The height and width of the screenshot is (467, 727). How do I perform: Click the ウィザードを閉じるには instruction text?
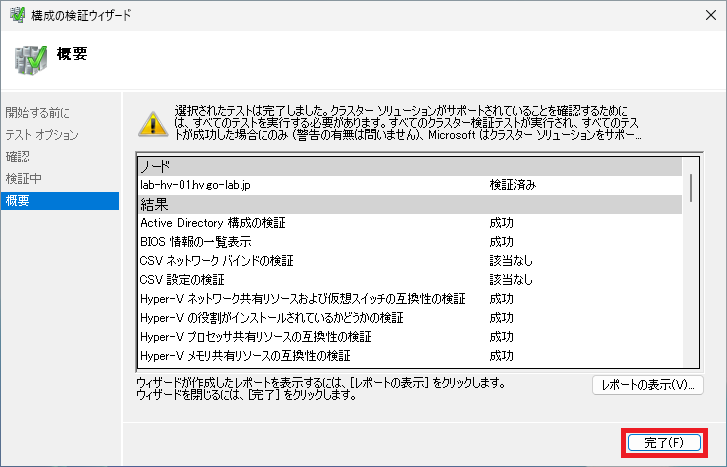pos(246,396)
